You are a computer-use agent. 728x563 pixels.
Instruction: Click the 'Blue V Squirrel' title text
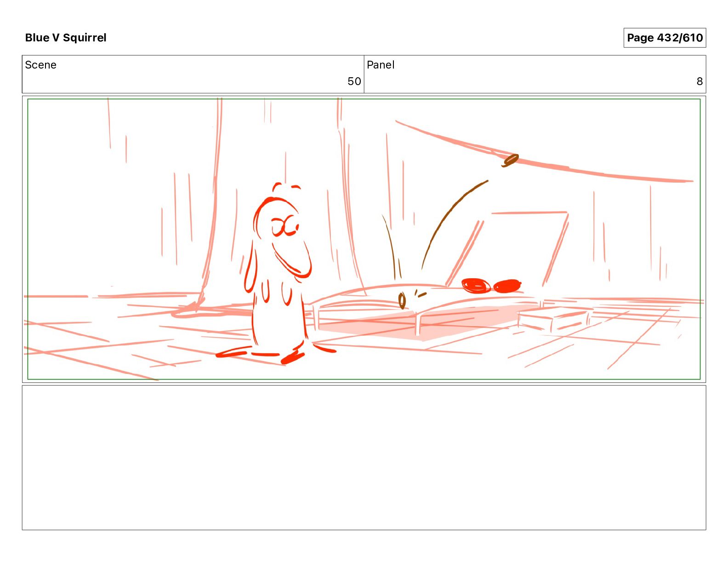click(66, 38)
